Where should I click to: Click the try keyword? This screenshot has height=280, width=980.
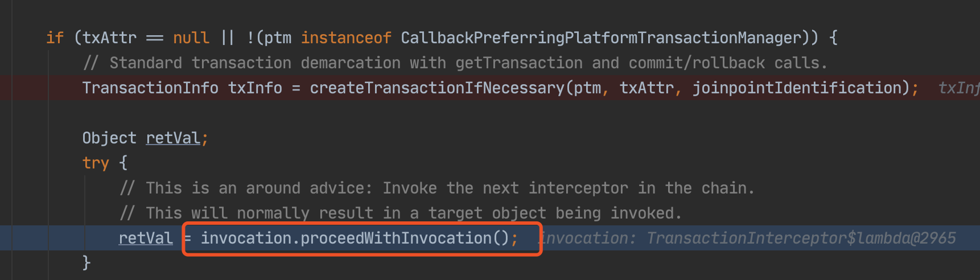pyautogui.click(x=96, y=163)
